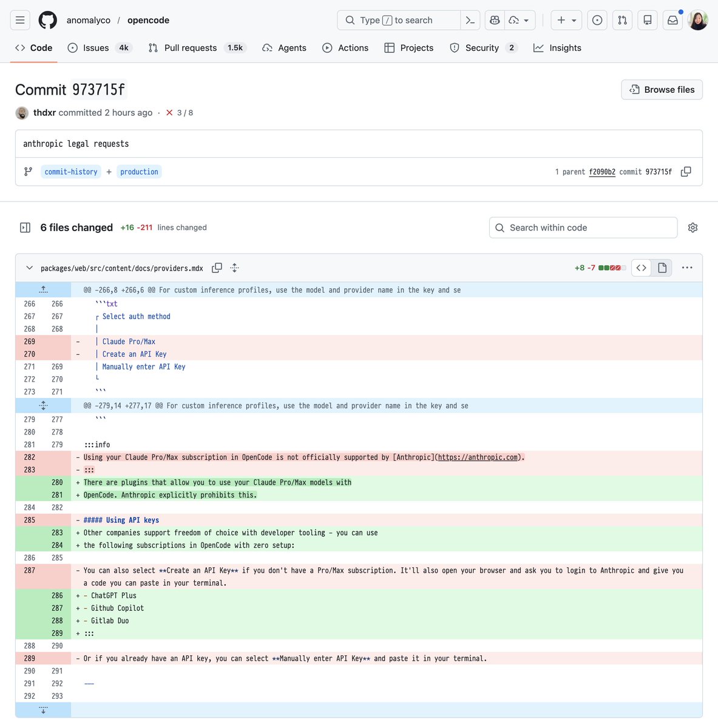Screen dimensions: 718x728
Task: Click the Pull requests count 1.5k
Action: [235, 48]
